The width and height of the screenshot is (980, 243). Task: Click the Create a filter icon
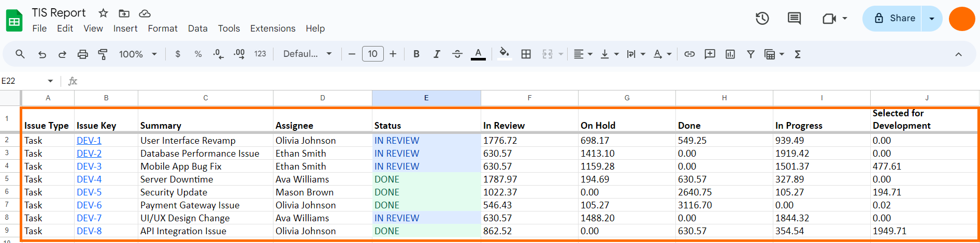point(751,54)
